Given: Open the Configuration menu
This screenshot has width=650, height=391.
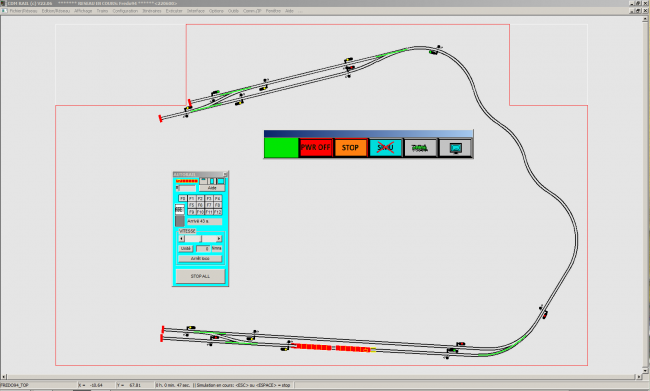Looking at the screenshot, I should tap(125, 11).
